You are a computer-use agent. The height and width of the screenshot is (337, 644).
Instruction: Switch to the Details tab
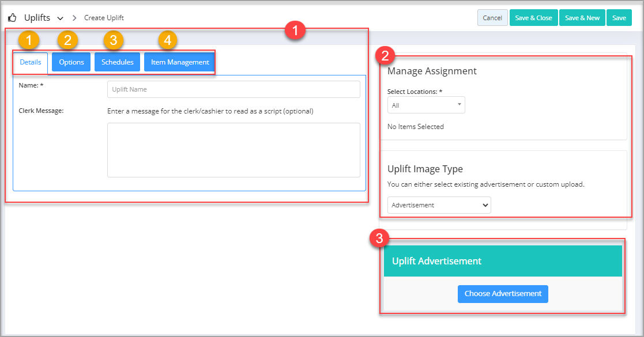(x=31, y=62)
